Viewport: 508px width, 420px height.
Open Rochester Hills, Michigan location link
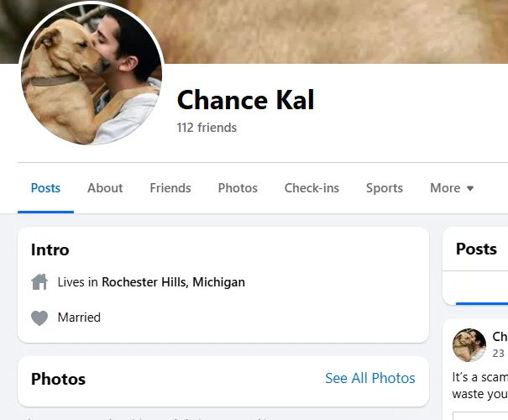point(173,282)
